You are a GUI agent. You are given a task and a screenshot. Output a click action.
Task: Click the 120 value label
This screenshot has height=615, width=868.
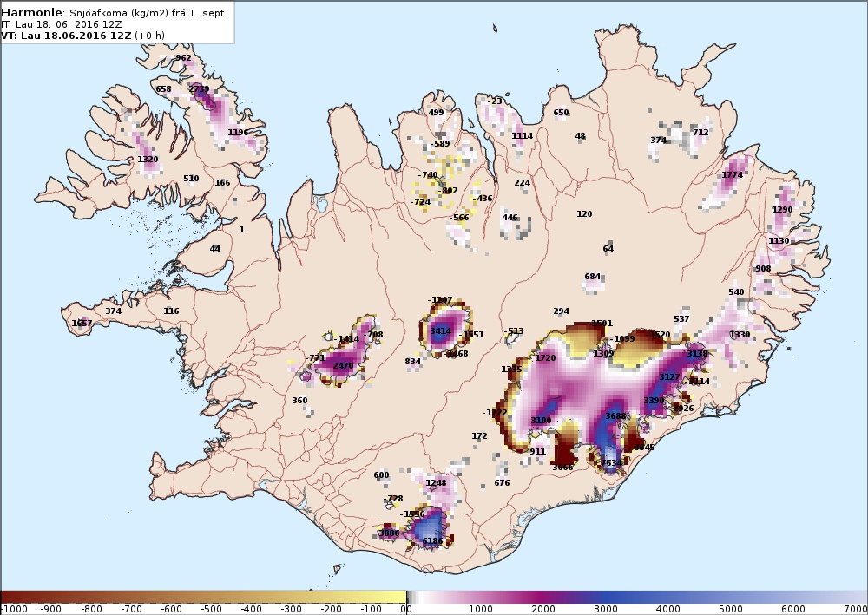[584, 213]
